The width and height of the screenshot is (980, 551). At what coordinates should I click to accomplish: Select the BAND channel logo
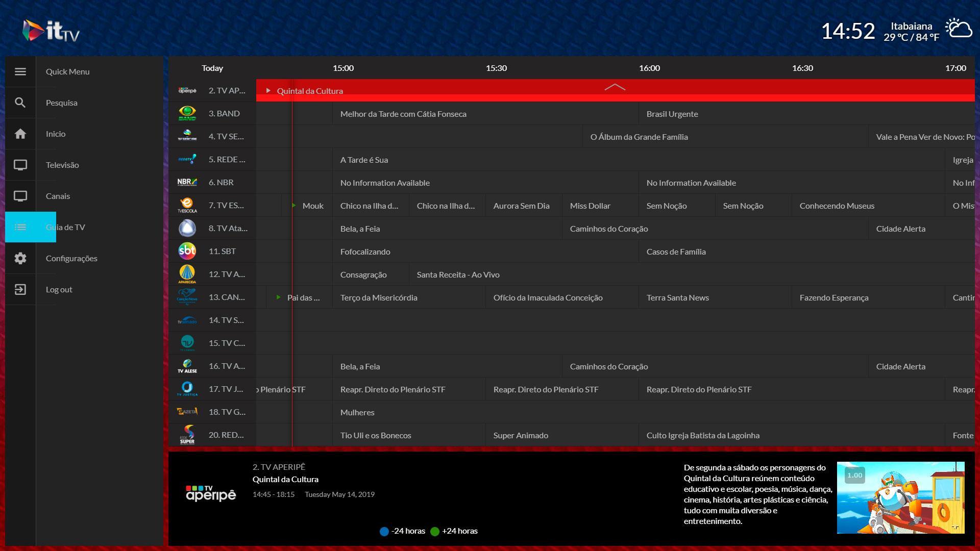pos(187,113)
